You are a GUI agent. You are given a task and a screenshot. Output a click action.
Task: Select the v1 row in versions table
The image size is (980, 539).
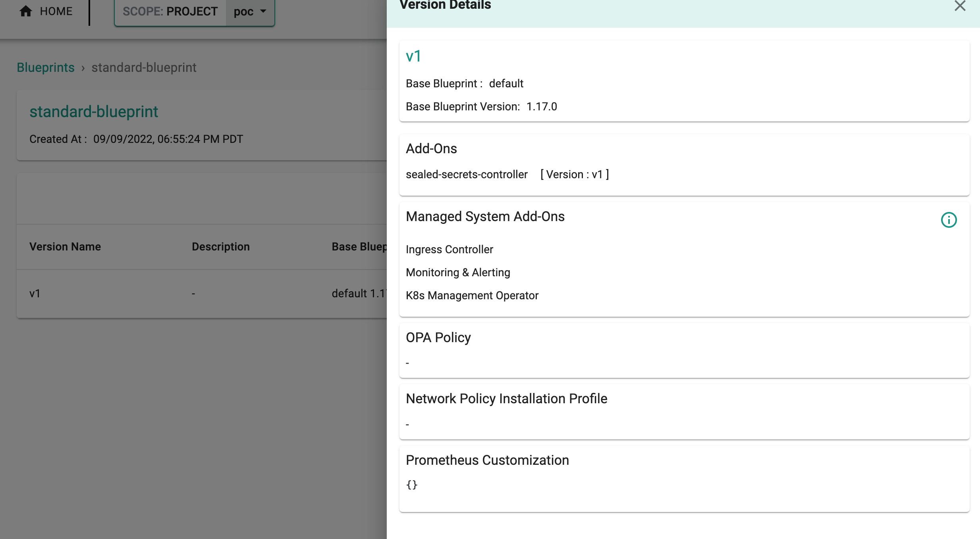pyautogui.click(x=202, y=293)
